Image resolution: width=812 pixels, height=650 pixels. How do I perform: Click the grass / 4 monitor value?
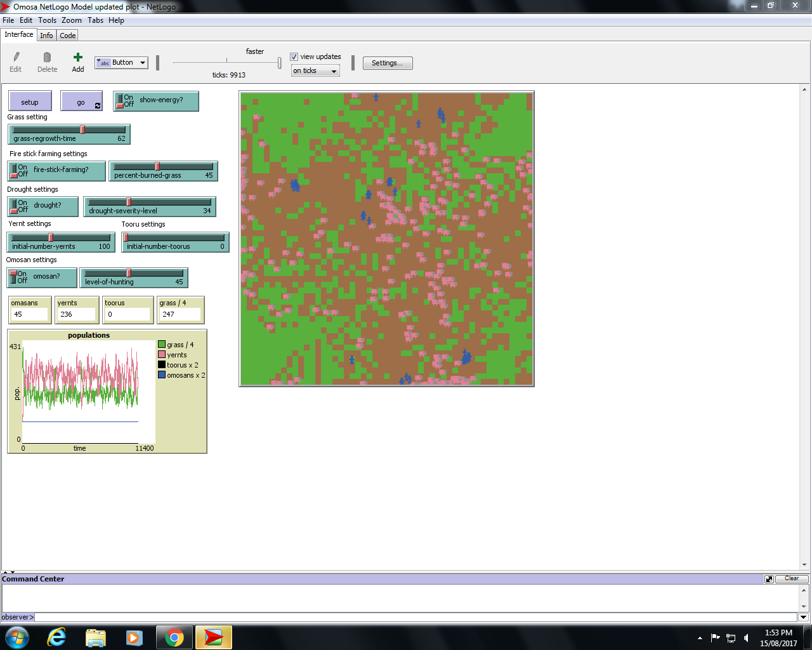pos(180,314)
